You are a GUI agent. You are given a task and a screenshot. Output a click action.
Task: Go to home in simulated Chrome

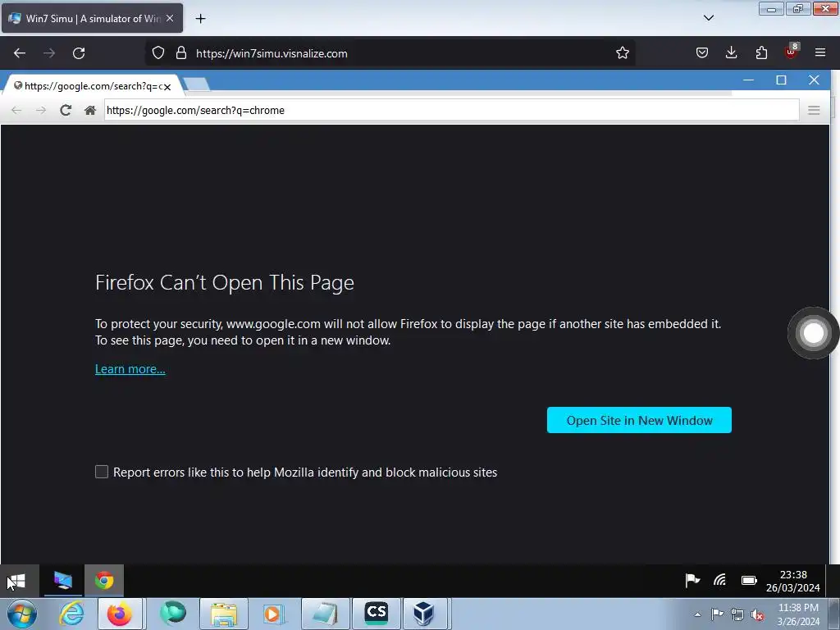pos(90,111)
